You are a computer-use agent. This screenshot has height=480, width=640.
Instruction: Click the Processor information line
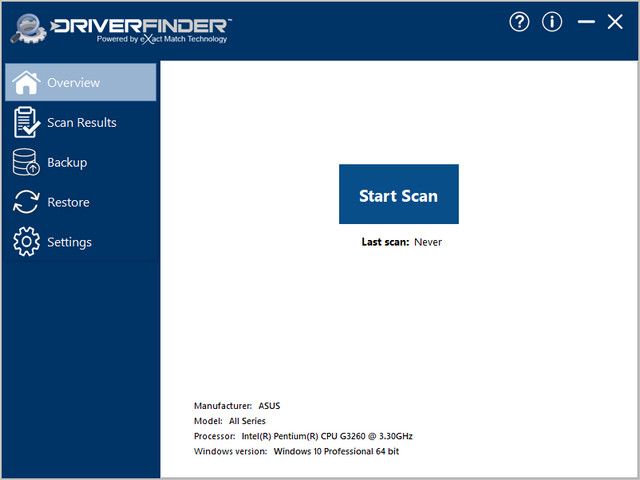point(303,436)
